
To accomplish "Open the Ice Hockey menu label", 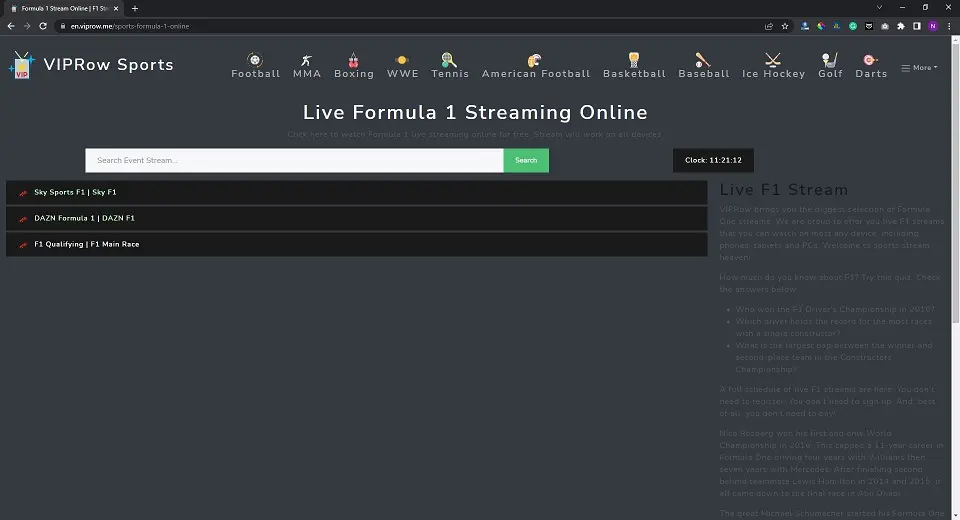I will click(x=773, y=73).
